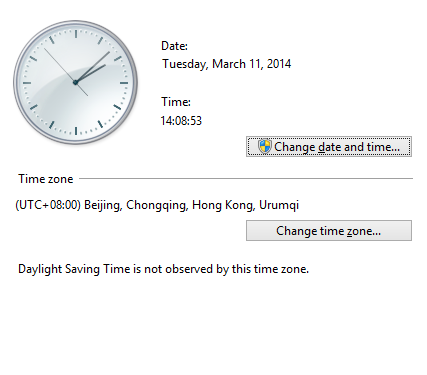This screenshot has width=427, height=375.
Task: Select the date text Tuesday, March 11, 2014
Action: coord(226,64)
